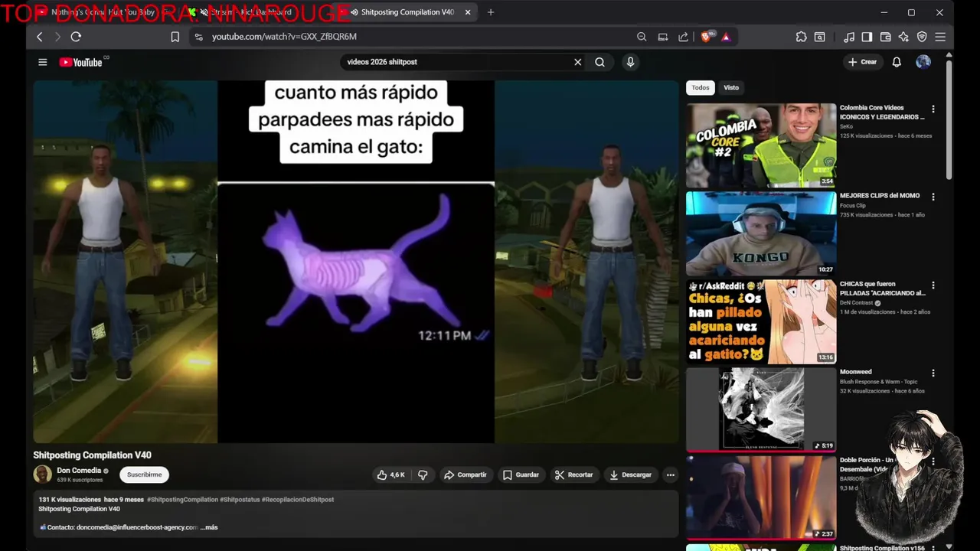Switch to the Nothing's Gonna Hurt You Baby tab
This screenshot has width=980, height=551.
[x=103, y=12]
